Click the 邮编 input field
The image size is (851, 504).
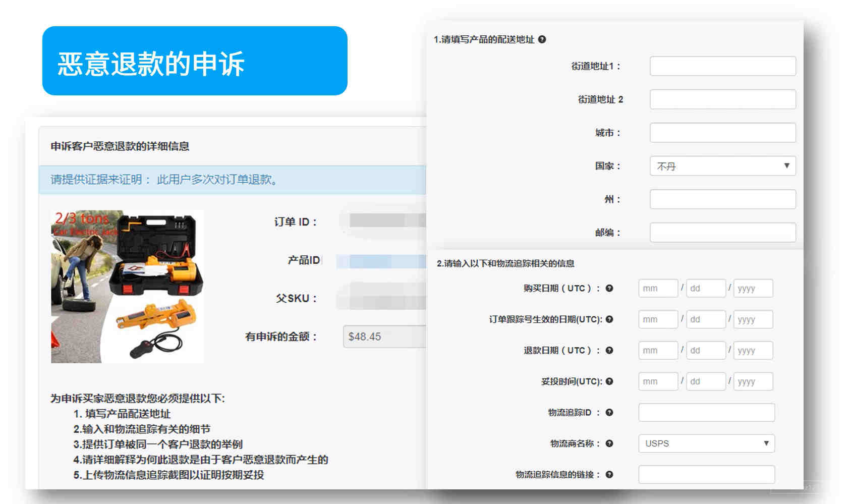tap(722, 233)
